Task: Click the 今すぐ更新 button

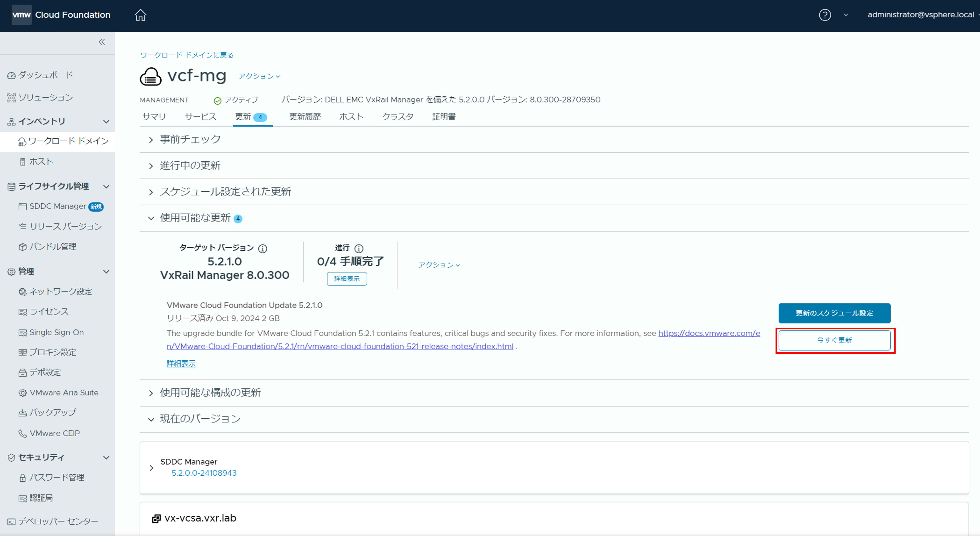Action: 834,340
